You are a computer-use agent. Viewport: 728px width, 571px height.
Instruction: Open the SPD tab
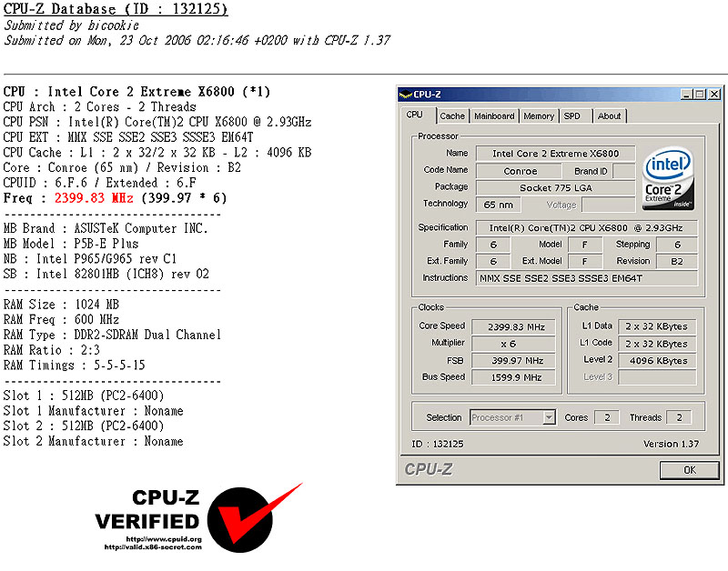click(x=576, y=116)
